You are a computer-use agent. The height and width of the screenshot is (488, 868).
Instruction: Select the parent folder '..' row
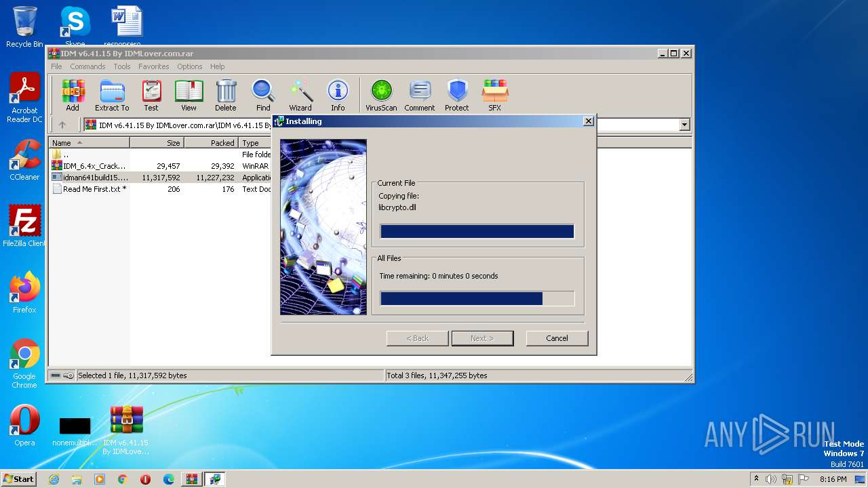[x=160, y=155]
